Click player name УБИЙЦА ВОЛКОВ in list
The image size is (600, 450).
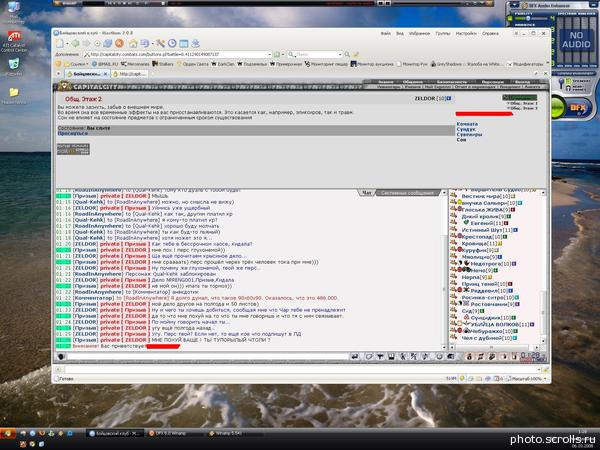pos(496,324)
